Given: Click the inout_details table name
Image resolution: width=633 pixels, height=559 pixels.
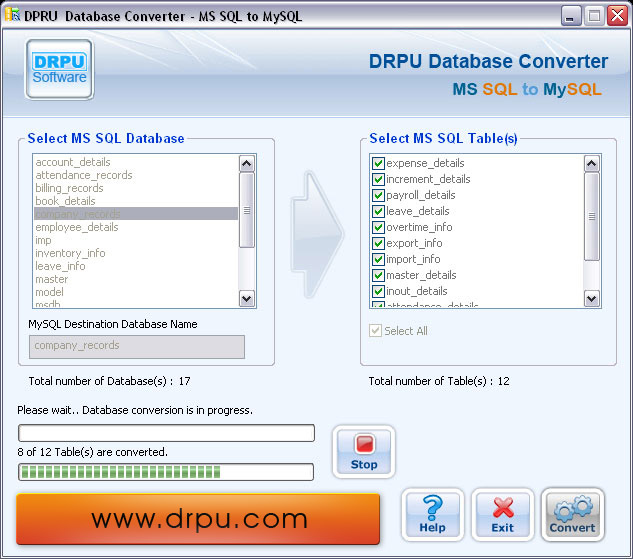Looking at the screenshot, I should point(417,291).
